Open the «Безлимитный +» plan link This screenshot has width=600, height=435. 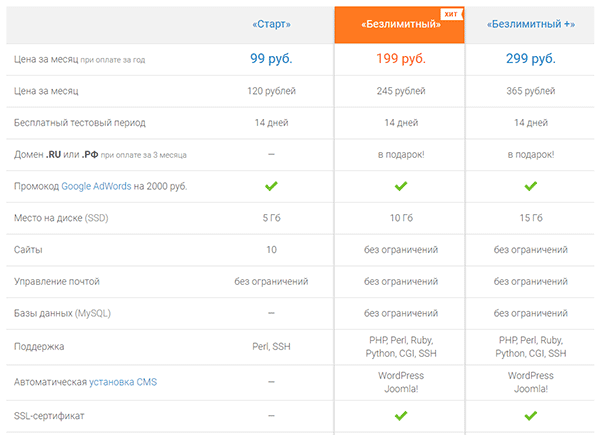coord(531,24)
